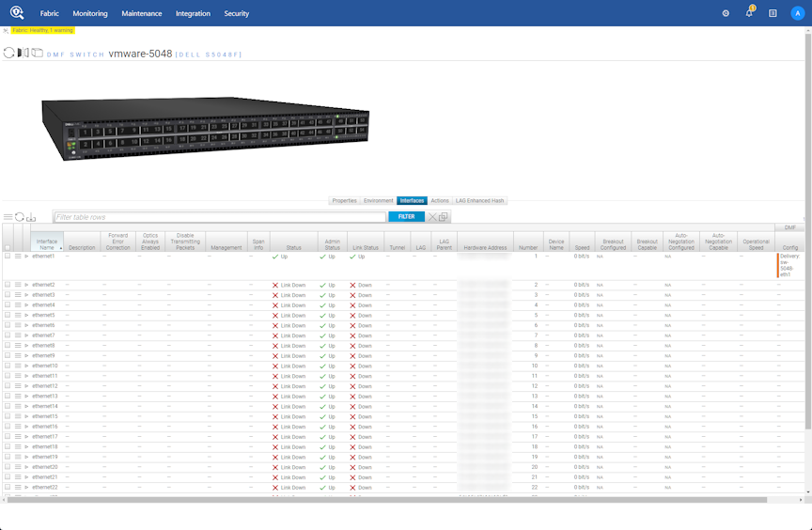Screen dimensions: 812x530
Task: Click the refresh icon beside DMF SWITCH title
Action: (8, 53)
